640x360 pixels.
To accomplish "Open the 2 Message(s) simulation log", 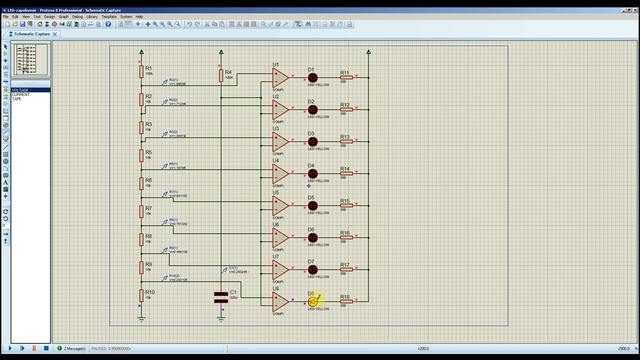I will click(x=71, y=349).
